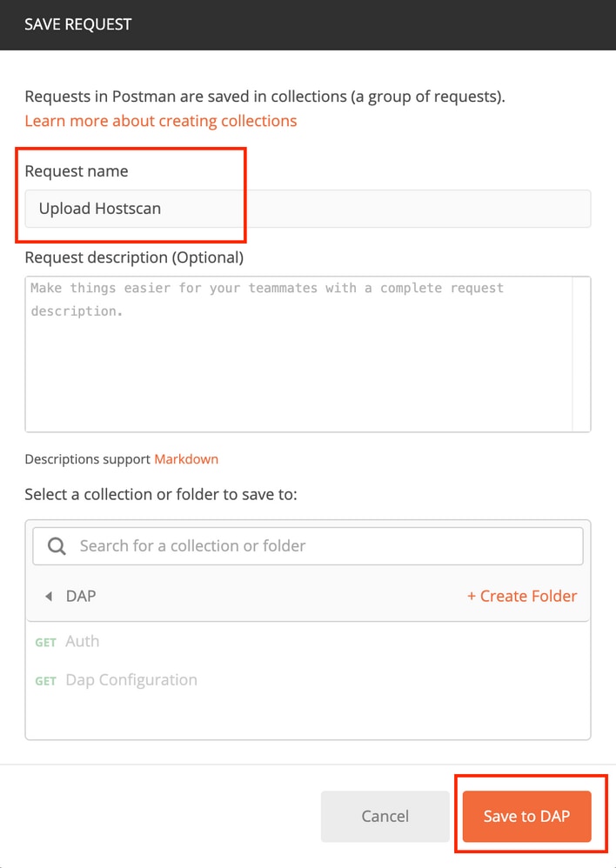
Task: Click the GET badge beside Dap Configuration
Action: [45, 681]
